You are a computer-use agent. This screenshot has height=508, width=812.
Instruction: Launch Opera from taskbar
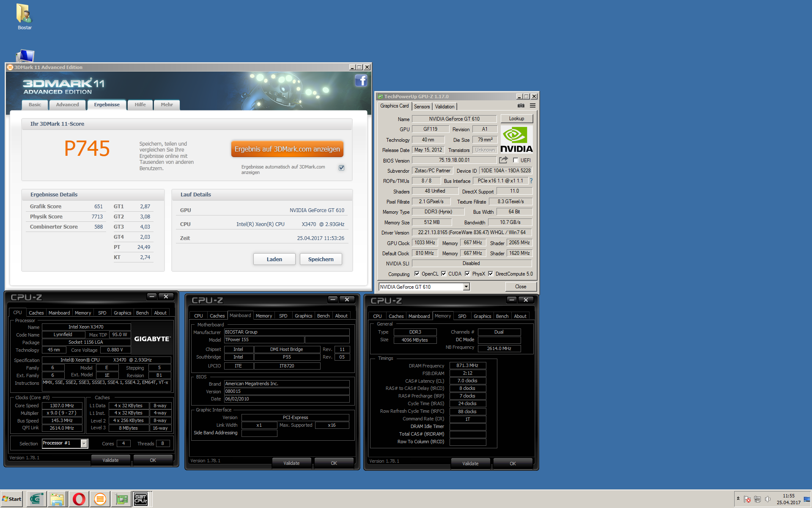(x=79, y=499)
